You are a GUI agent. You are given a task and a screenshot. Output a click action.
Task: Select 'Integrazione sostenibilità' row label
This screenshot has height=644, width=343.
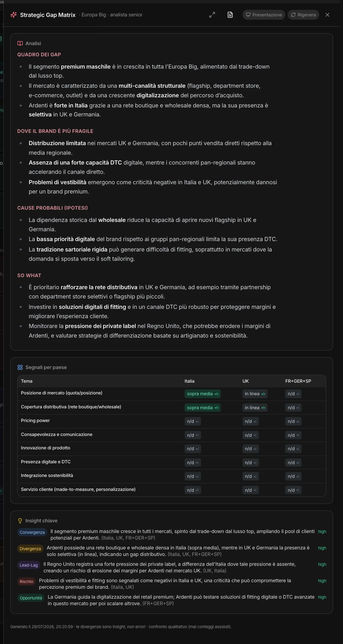[47, 475]
